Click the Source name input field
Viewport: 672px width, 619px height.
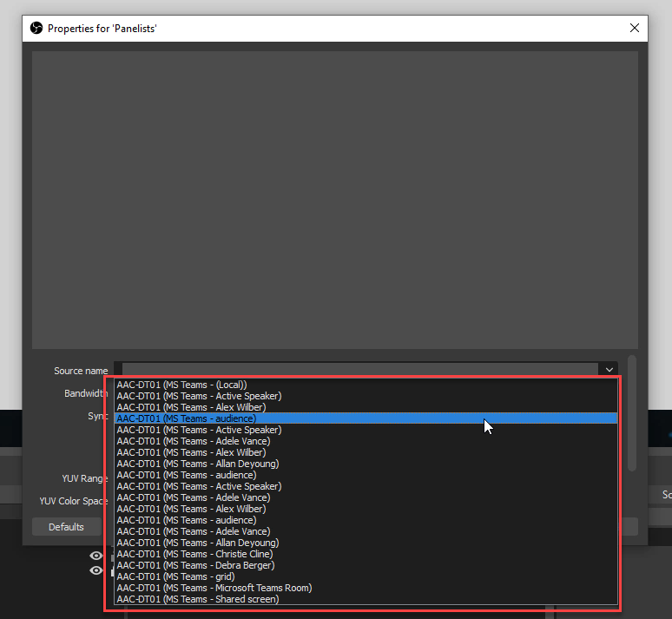360,370
